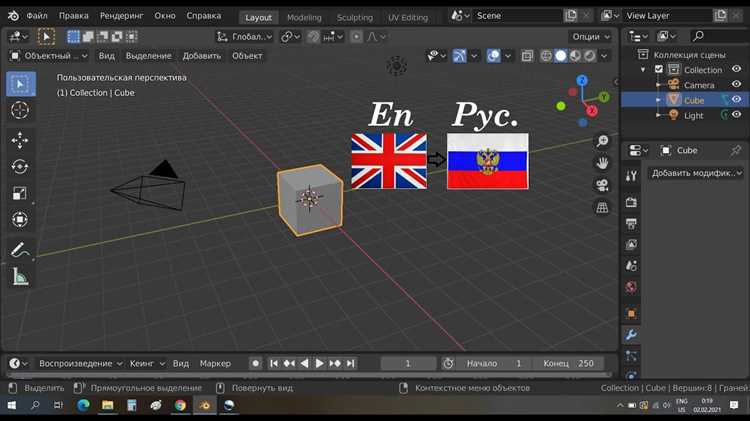Switch to the Sculpting workspace tab

point(354,18)
